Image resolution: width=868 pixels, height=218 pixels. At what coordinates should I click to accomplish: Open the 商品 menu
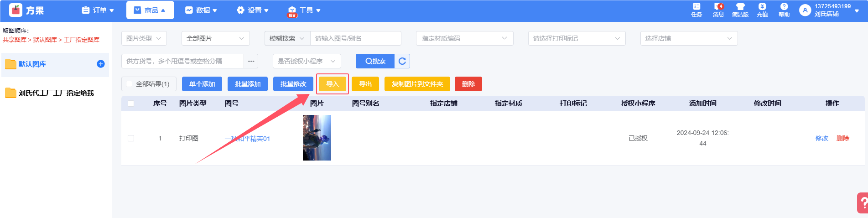tap(150, 10)
